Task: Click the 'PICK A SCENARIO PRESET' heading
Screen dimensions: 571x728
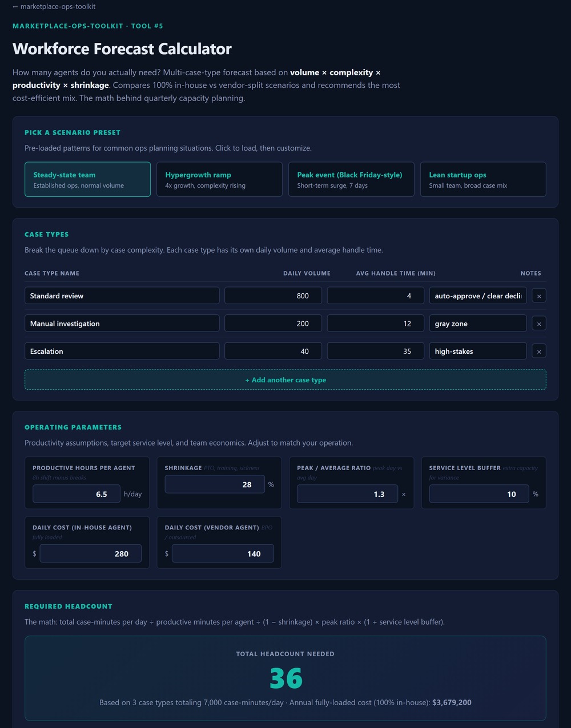Action: click(73, 132)
